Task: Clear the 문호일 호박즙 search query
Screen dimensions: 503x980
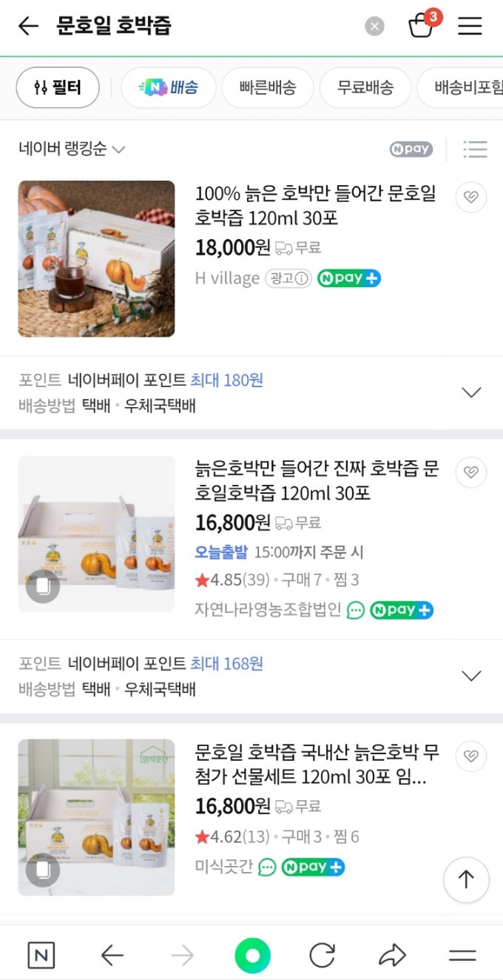Action: pyautogui.click(x=374, y=25)
